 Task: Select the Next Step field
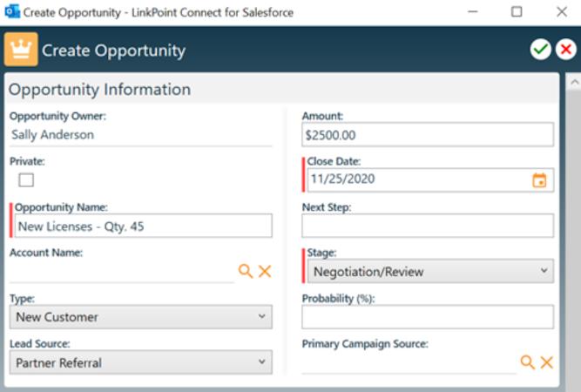[x=427, y=226]
